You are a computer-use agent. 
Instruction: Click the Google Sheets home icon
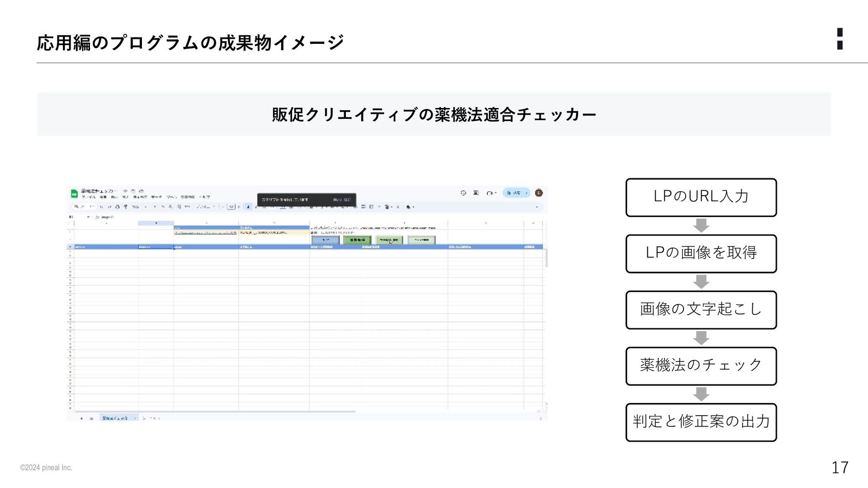pos(75,194)
